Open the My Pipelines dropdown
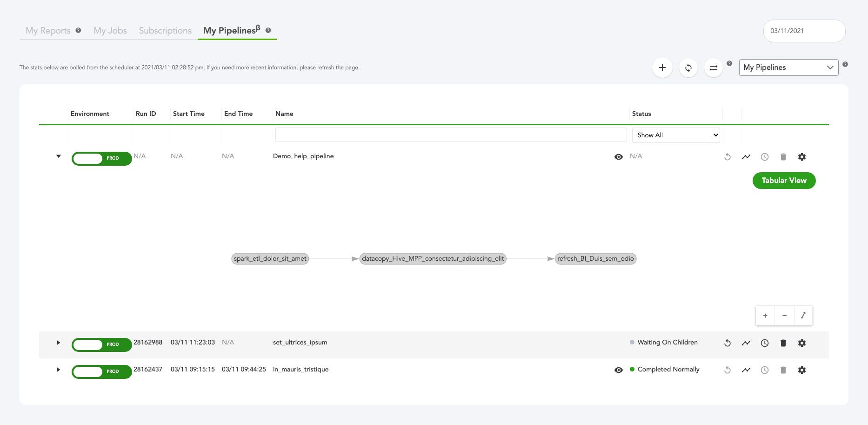 pyautogui.click(x=788, y=67)
